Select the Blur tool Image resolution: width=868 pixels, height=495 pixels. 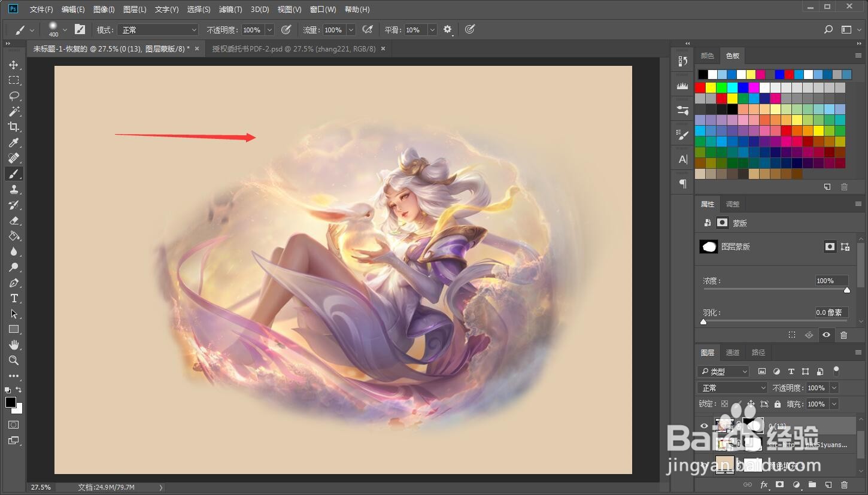click(14, 251)
